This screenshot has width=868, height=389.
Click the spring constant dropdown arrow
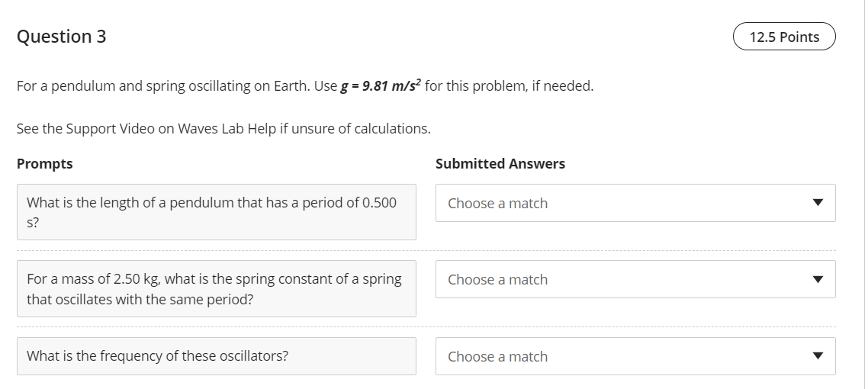click(818, 280)
